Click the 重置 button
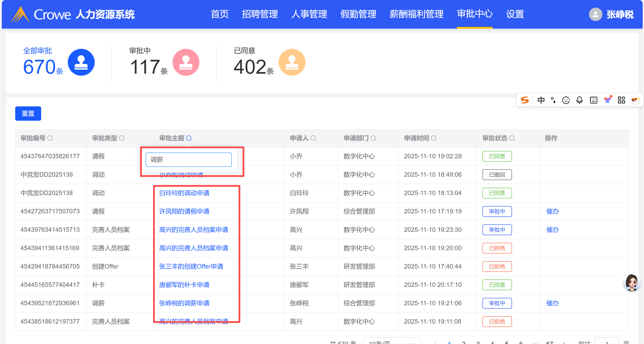This screenshot has width=644, height=344. click(x=28, y=113)
